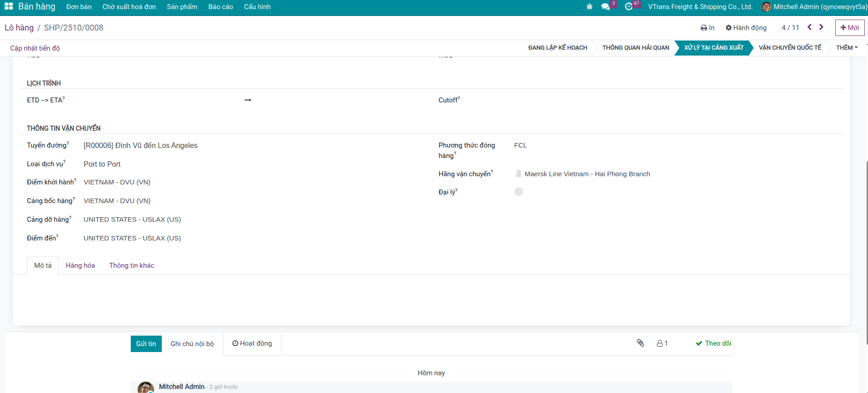Click the Cập nhật tiến độ button
This screenshot has width=868, height=393.
point(35,48)
